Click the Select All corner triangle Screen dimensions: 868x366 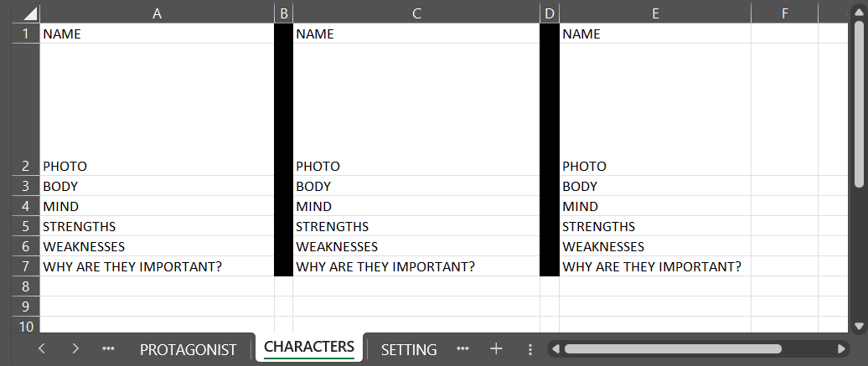[28, 13]
